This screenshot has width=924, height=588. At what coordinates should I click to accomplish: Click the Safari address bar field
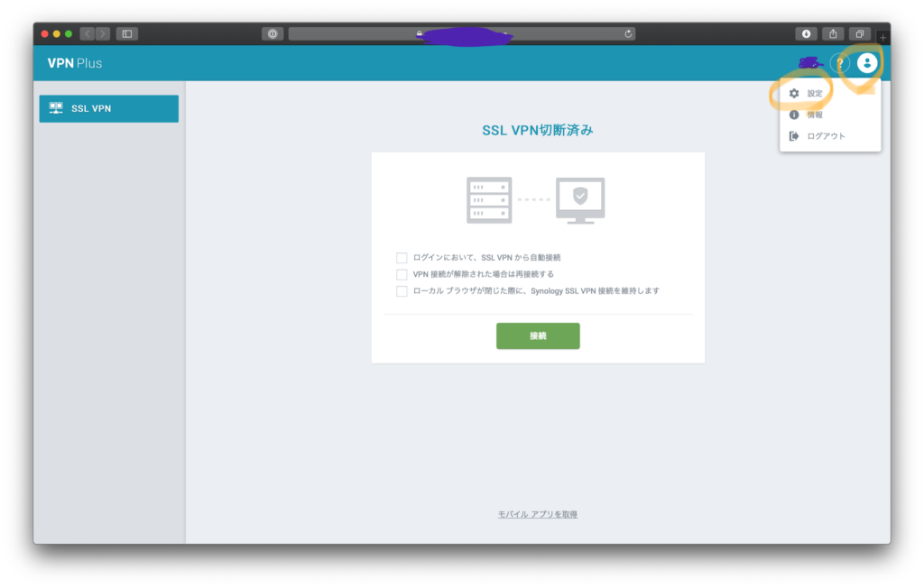(460, 33)
